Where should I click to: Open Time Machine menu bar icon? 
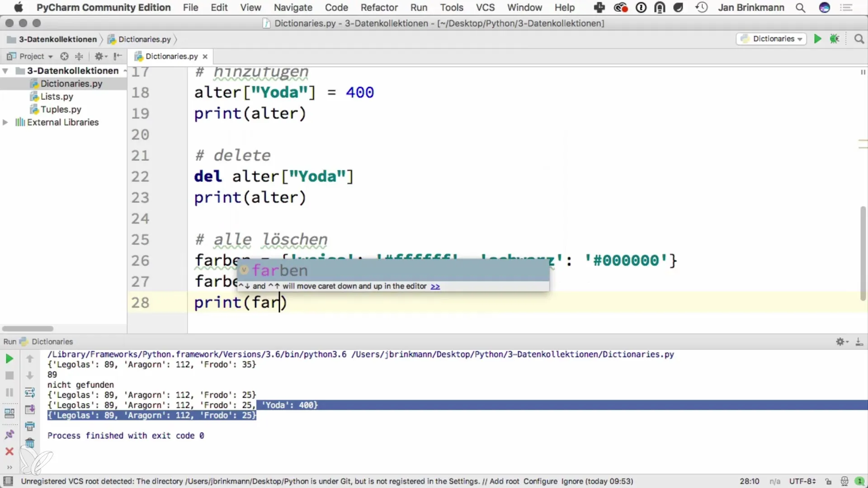[701, 8]
